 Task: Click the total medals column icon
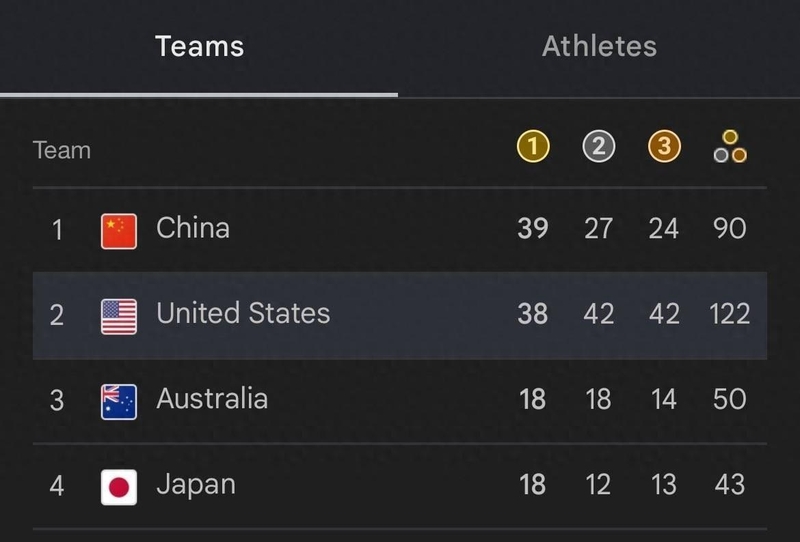pyautogui.click(x=730, y=148)
